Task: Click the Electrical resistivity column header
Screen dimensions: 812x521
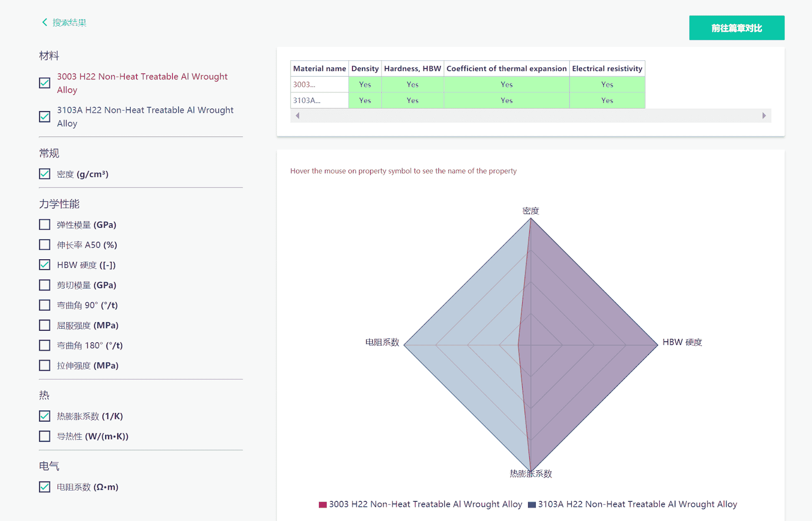Action: (x=607, y=69)
